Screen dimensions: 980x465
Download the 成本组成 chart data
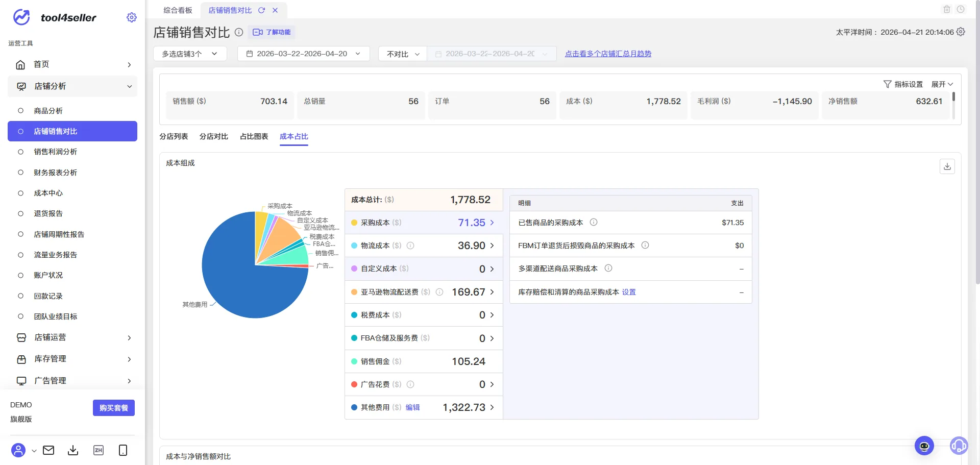click(x=947, y=166)
